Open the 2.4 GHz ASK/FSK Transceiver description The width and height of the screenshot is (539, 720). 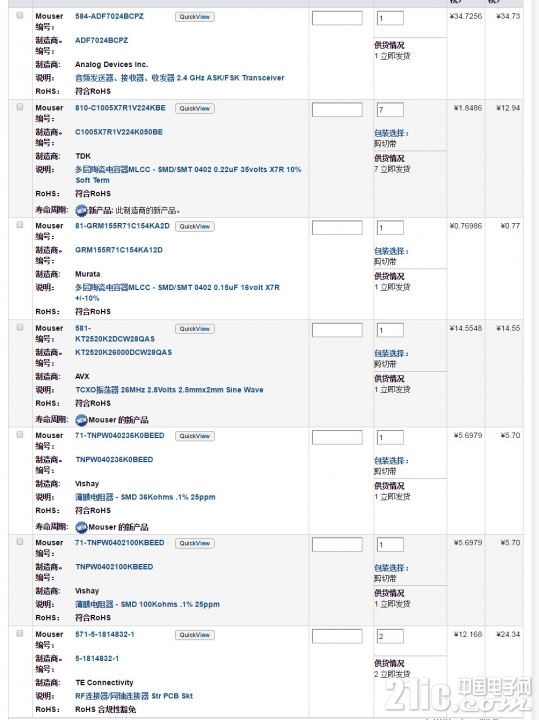click(180, 78)
